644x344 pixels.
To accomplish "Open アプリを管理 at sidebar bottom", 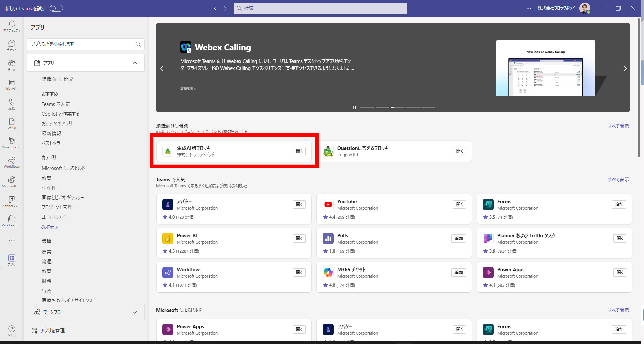I will (48, 331).
